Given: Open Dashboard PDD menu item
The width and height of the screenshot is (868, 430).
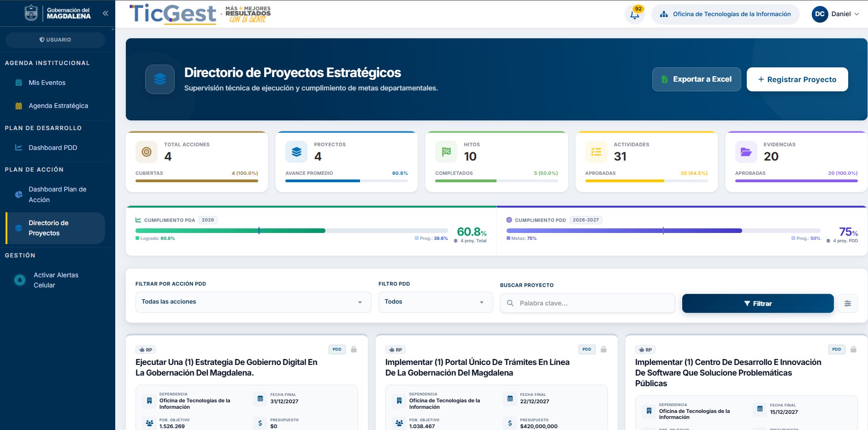Looking at the screenshot, I should [55, 148].
